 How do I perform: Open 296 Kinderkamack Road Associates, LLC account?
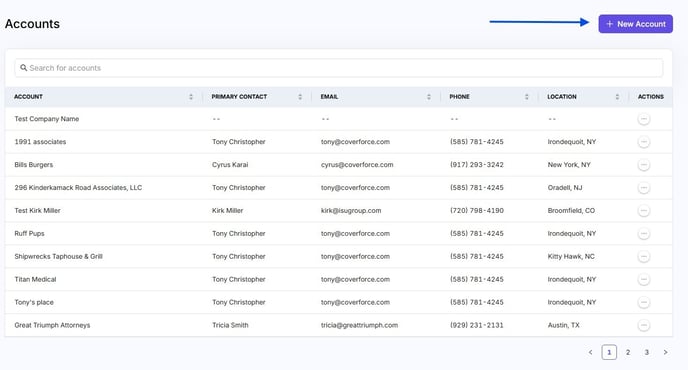pyautogui.click(x=78, y=187)
